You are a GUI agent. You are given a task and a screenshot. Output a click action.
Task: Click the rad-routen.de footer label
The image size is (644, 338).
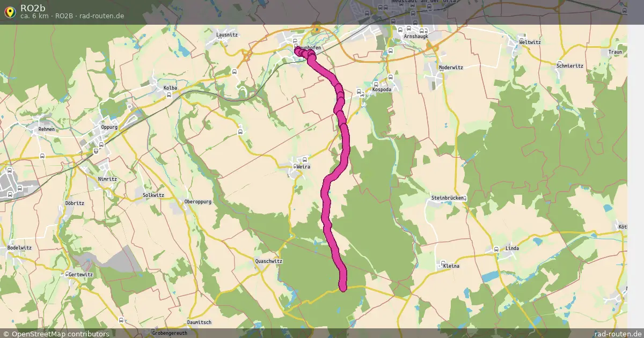click(x=618, y=334)
